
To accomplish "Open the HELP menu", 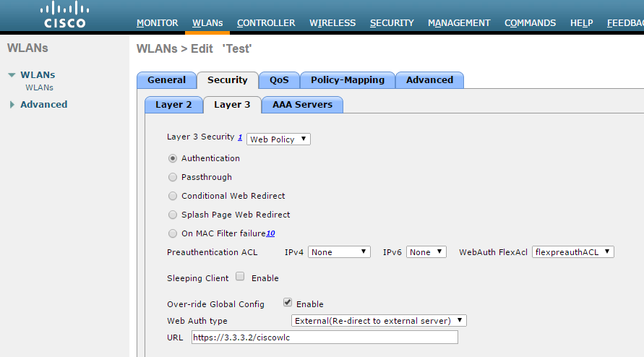I will pos(581,23).
